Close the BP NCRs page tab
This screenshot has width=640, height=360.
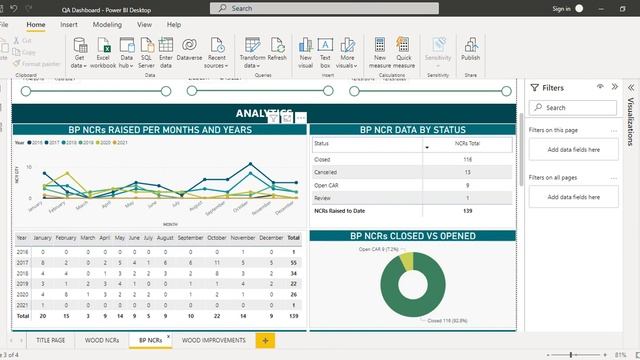click(x=168, y=336)
